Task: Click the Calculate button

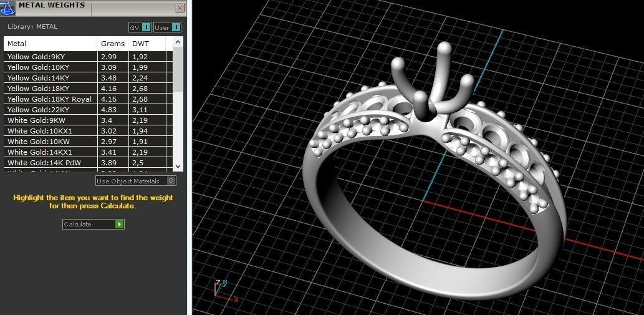Action: (94, 224)
